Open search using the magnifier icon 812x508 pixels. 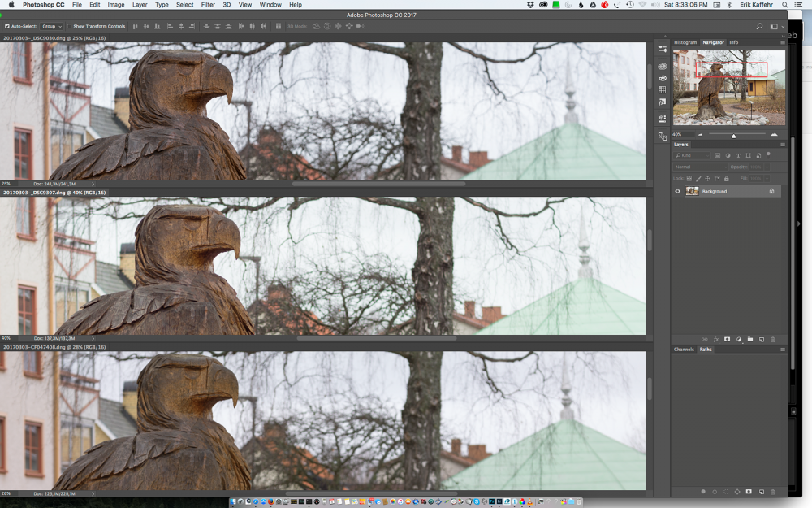[759, 26]
